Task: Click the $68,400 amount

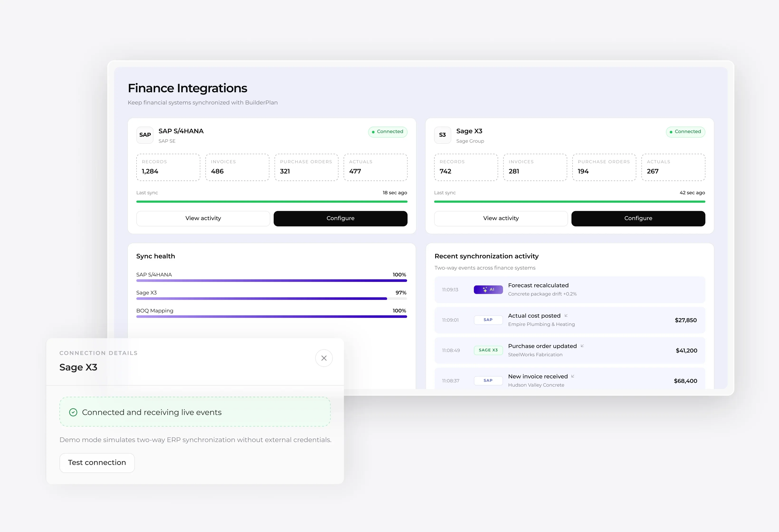Action: tap(685, 381)
